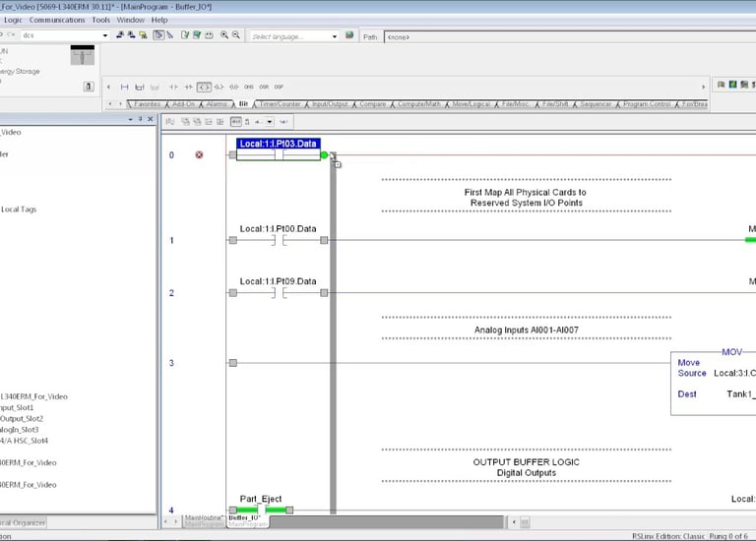Open the small dropdown in ladder editor toolbar
The image size is (756, 541).
point(270,122)
